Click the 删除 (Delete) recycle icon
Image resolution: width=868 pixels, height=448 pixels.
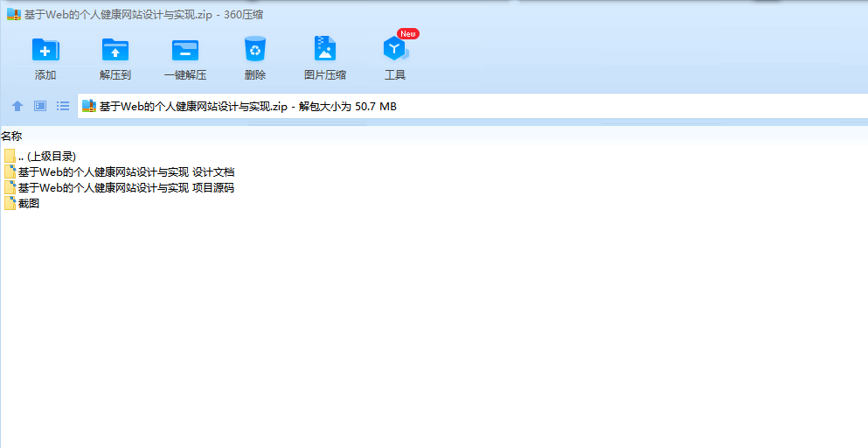point(255,49)
